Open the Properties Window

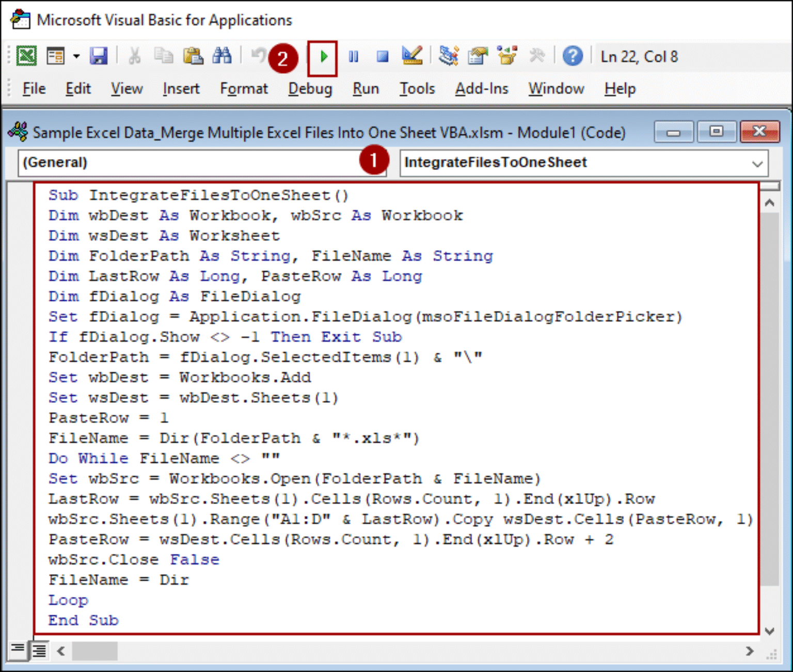[478, 56]
